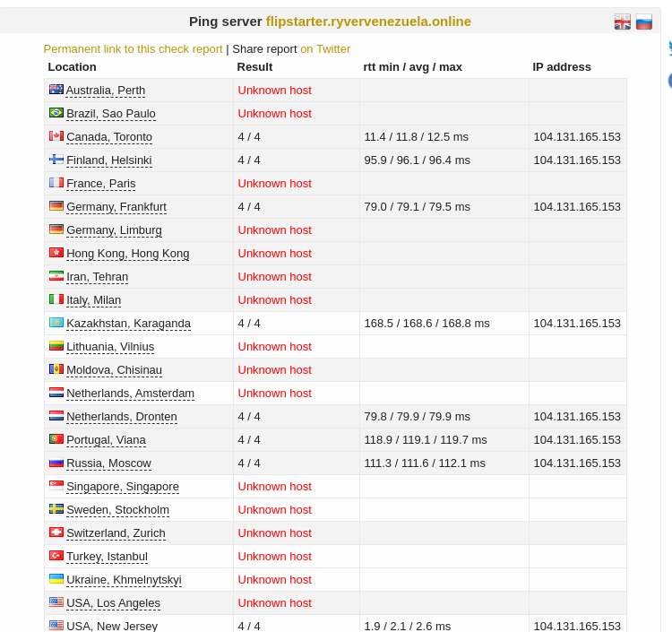Viewport: 672px width, 632px height.
Task: Click the Canada flag icon beside Toronto
Action: pyautogui.click(x=56, y=136)
